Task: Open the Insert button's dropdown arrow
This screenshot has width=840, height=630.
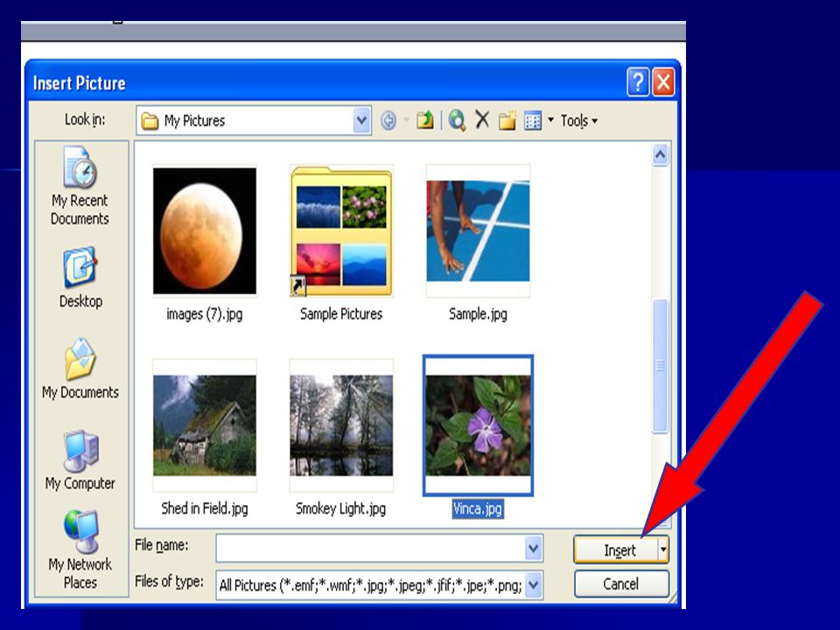Action: tap(663, 549)
